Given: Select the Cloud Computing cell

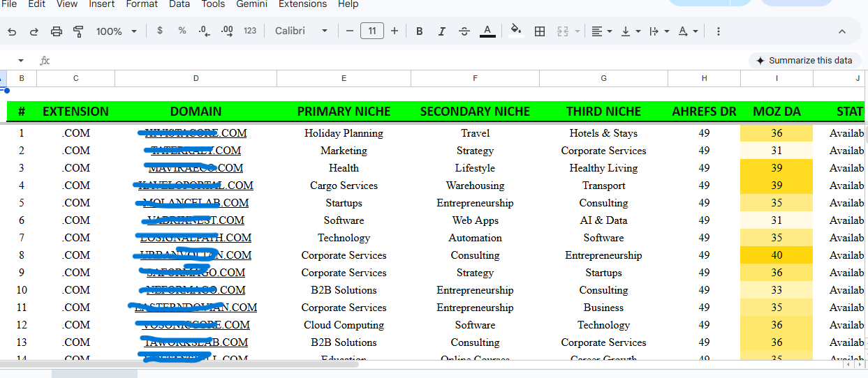Looking at the screenshot, I should [x=344, y=325].
